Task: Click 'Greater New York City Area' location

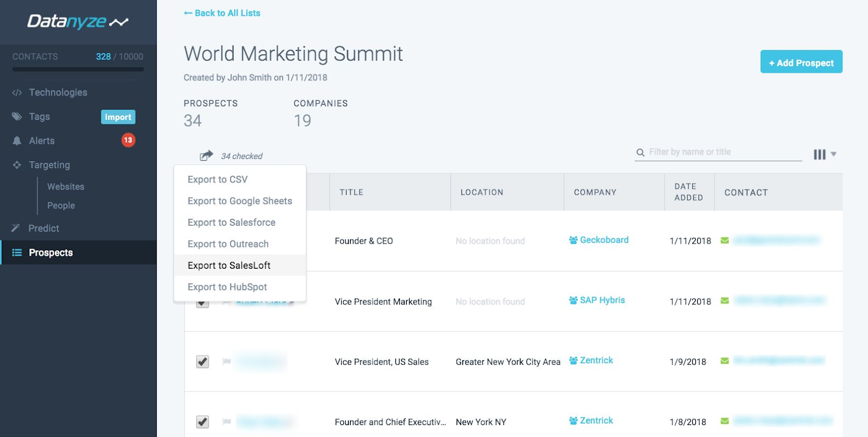Action: 508,362
